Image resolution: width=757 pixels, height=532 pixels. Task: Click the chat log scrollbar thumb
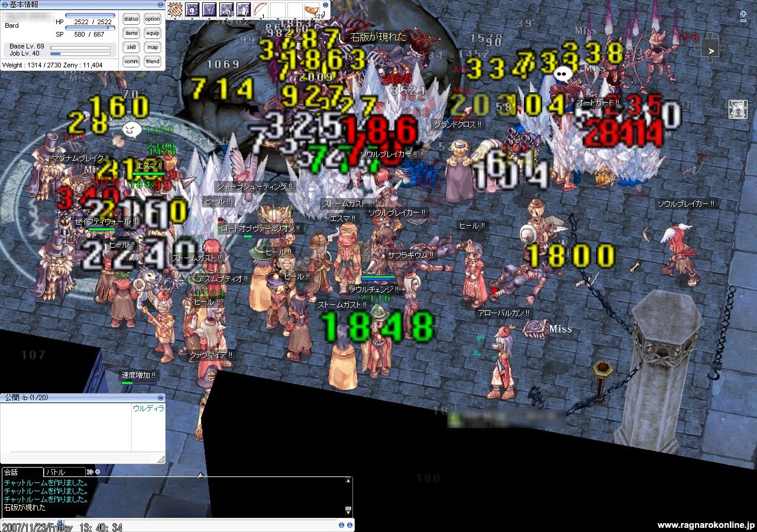349,509
